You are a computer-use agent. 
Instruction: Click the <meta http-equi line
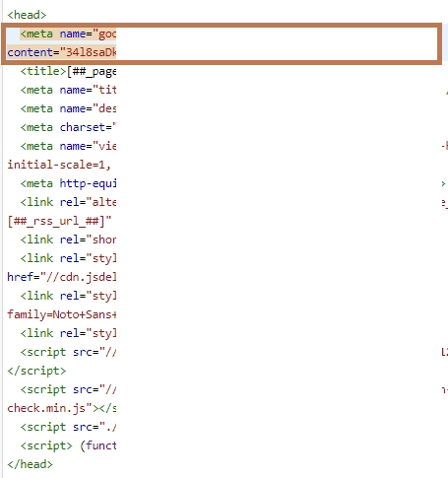pos(68,183)
